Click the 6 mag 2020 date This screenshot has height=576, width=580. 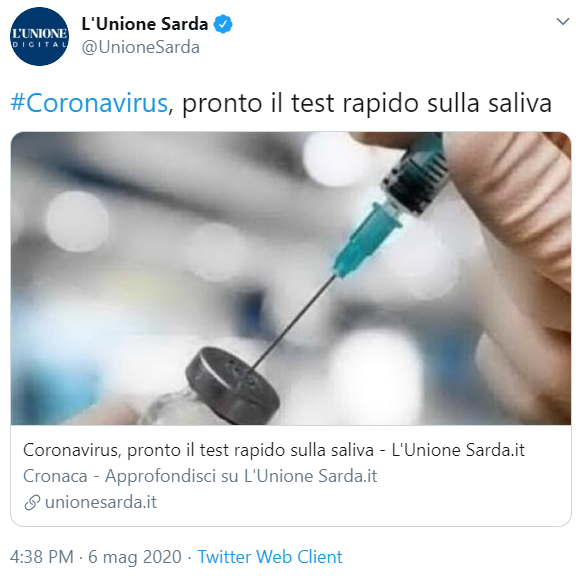tap(135, 557)
